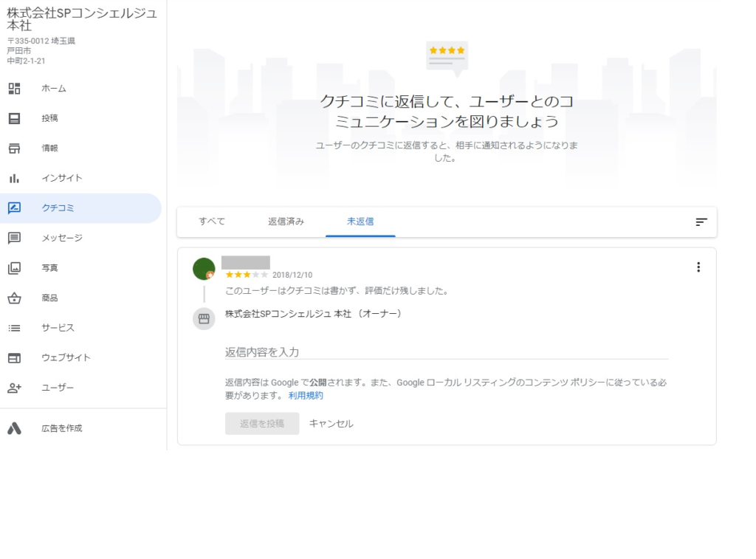Click the サービス list icon
This screenshot has height=559, width=756.
coord(15,328)
